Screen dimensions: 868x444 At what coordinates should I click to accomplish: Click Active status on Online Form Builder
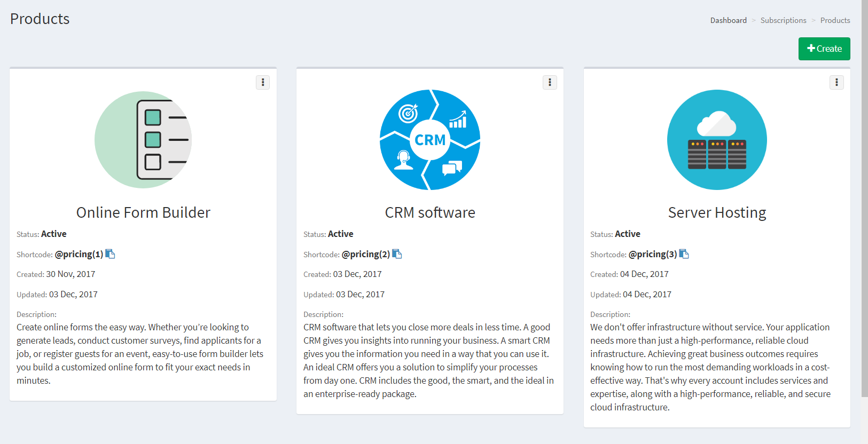tap(54, 234)
